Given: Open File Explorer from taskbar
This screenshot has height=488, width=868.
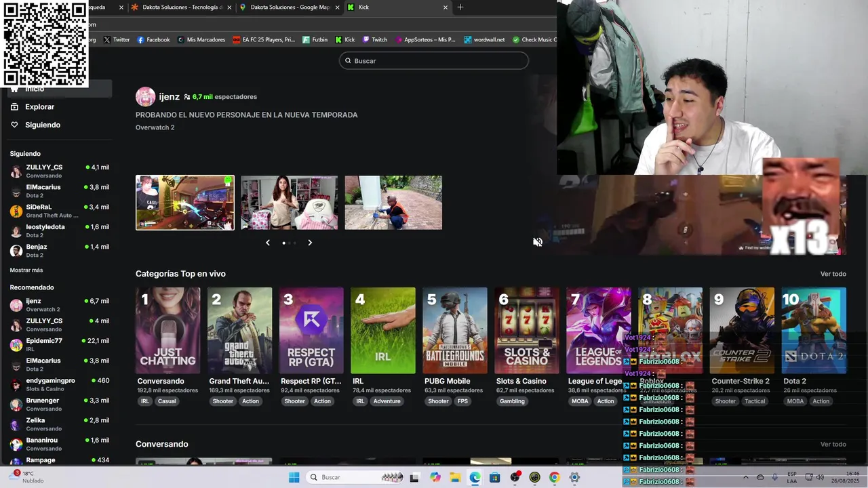Looking at the screenshot, I should tap(455, 477).
